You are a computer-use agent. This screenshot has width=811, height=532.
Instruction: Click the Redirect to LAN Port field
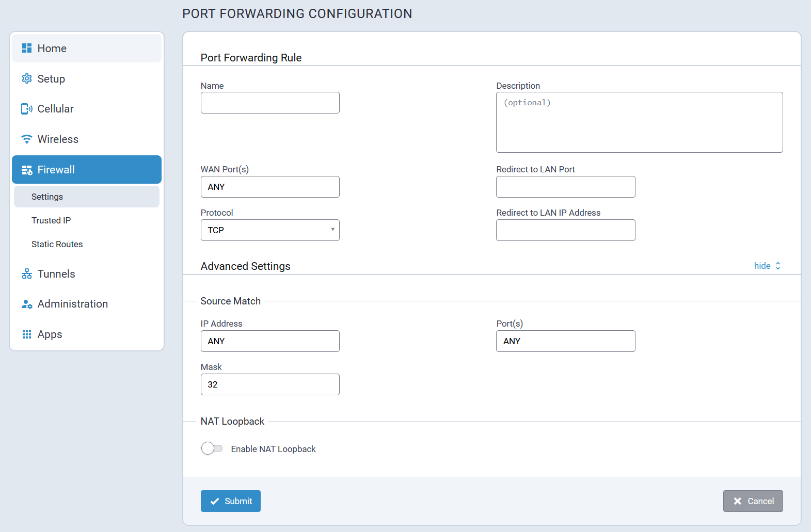pyautogui.click(x=565, y=187)
